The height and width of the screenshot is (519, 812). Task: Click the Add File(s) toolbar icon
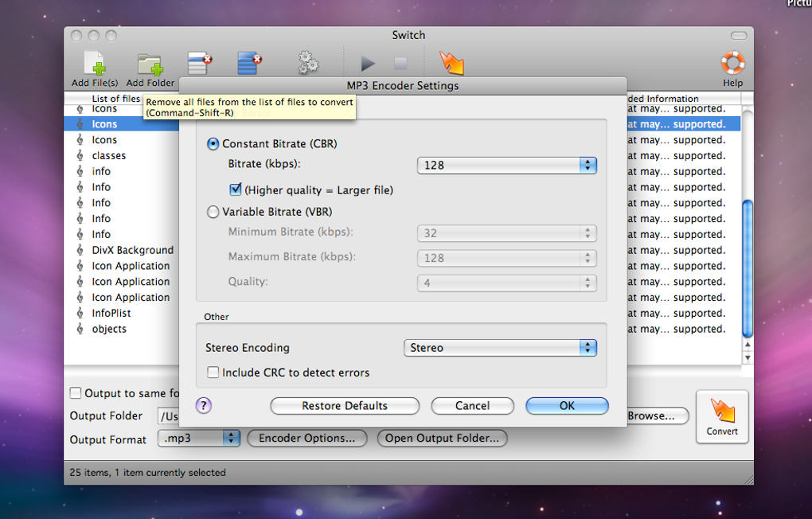click(95, 63)
